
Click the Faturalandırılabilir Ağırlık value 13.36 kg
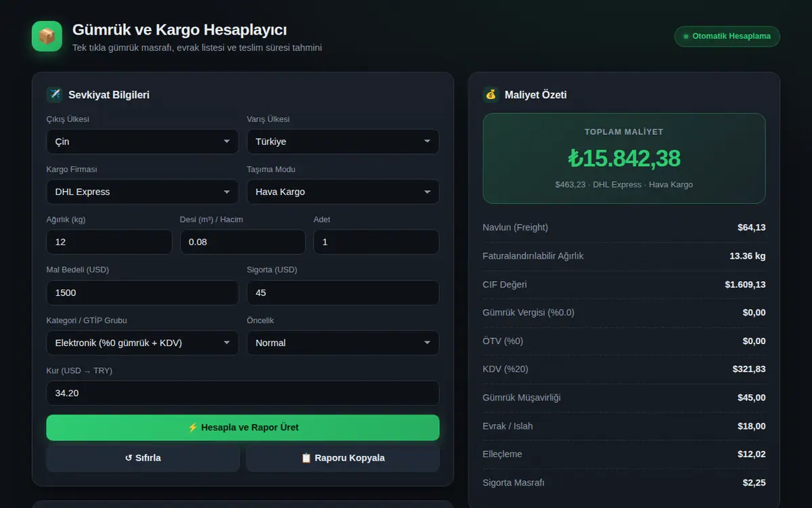748,256
